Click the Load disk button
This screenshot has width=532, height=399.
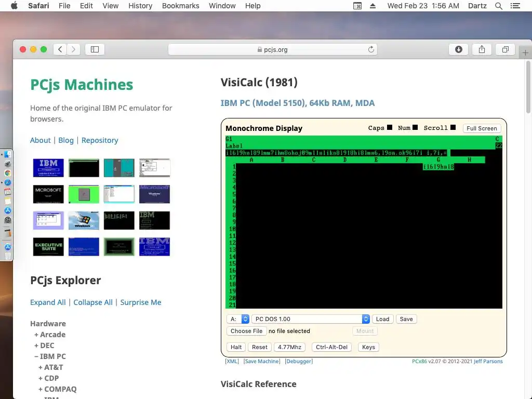(383, 319)
